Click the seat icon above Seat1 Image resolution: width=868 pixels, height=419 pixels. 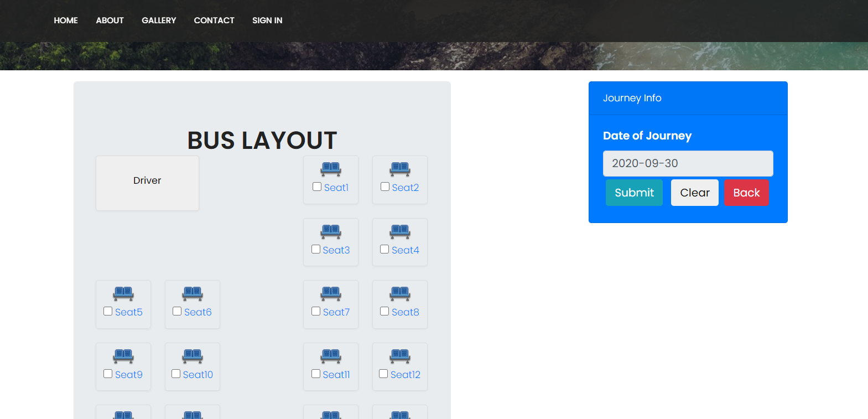coord(331,169)
